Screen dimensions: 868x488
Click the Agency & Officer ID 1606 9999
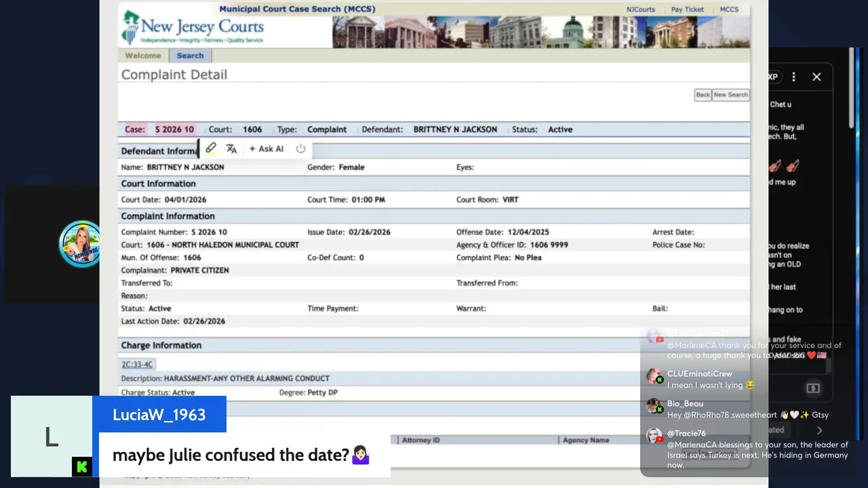pos(549,245)
